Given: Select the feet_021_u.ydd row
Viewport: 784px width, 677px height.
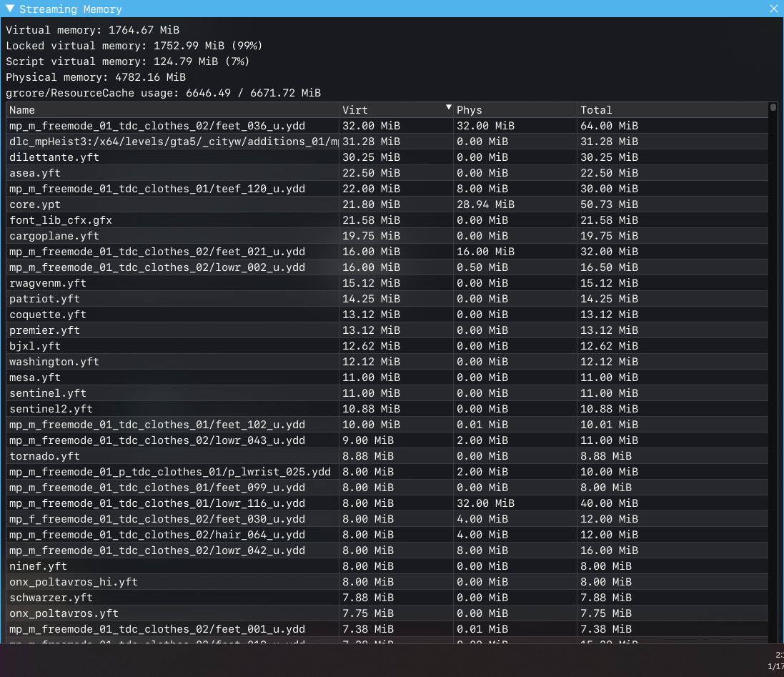Looking at the screenshot, I should coord(387,252).
